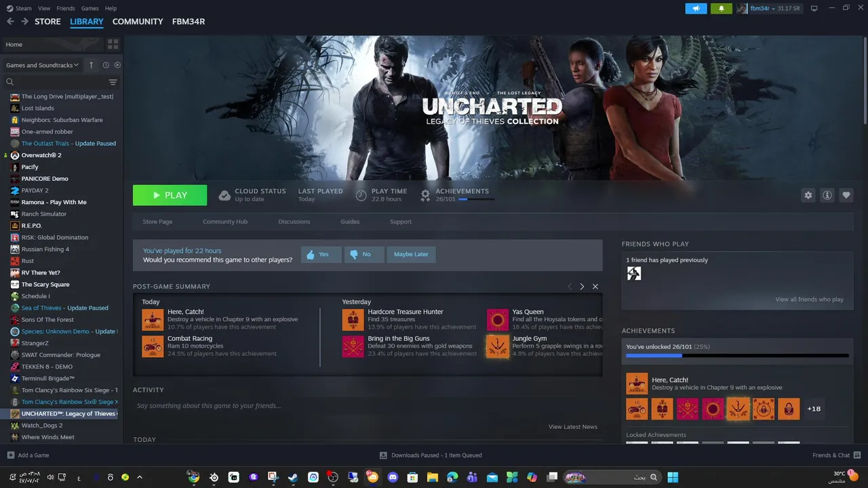Open Discord from Windows taskbar
Screen dimensions: 868x488
tap(393, 477)
